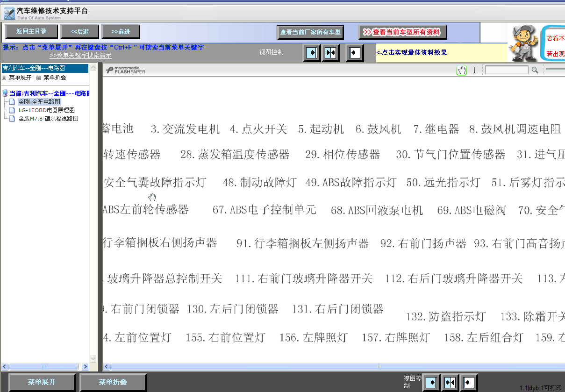Click document text 30.节气门位置传感器
Viewport: 565px width, 392px height.
(451, 154)
